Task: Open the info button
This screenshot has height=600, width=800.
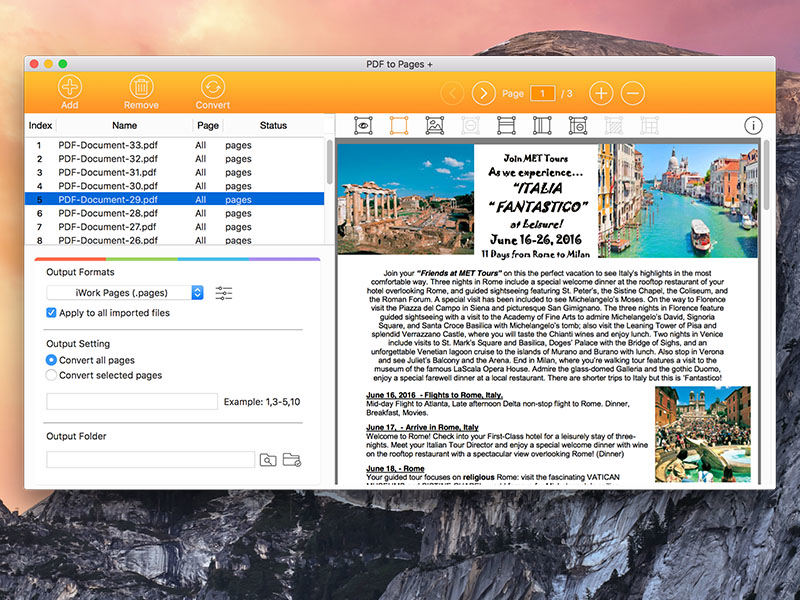Action: tap(753, 126)
